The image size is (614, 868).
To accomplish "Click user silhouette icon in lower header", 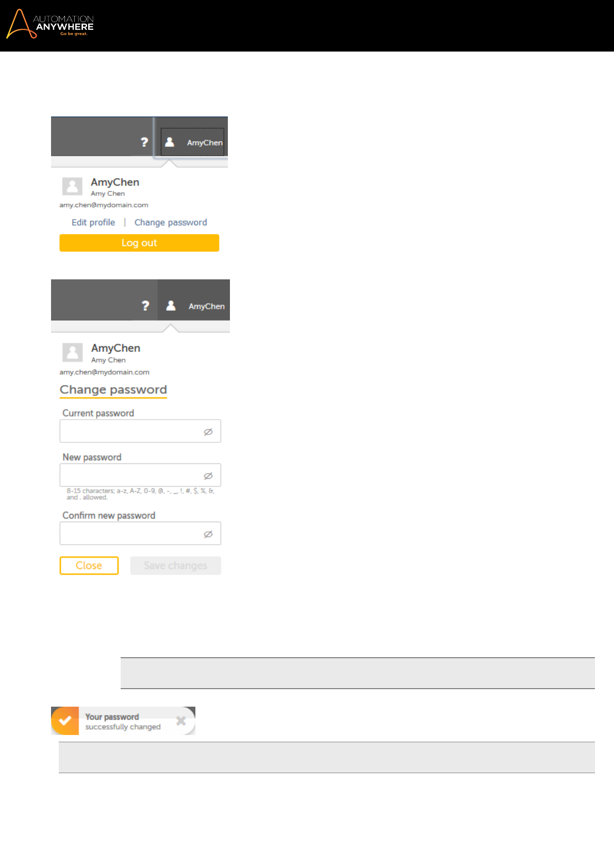I will 171,306.
